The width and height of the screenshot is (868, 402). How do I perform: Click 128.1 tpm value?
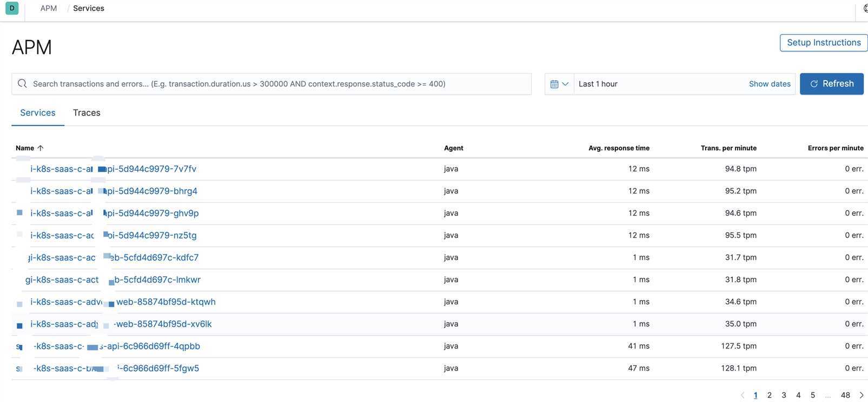pos(739,368)
